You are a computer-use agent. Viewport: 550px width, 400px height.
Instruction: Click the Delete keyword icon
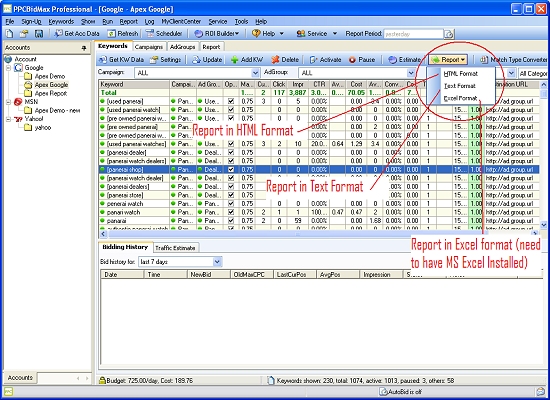(x=275, y=60)
